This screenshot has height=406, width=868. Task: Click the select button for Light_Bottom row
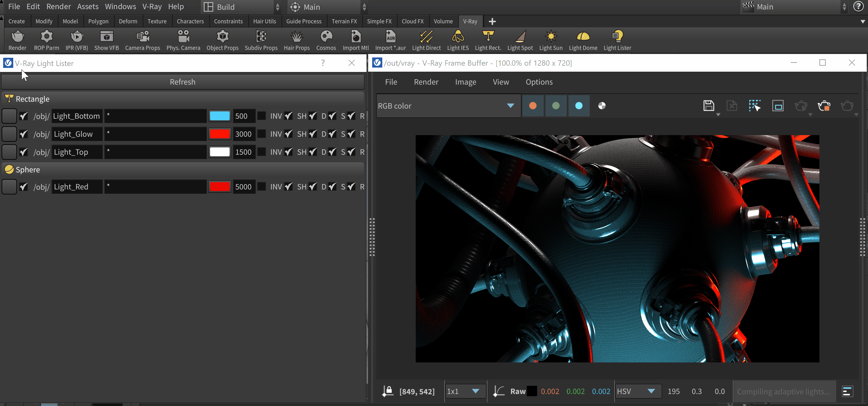click(x=9, y=116)
